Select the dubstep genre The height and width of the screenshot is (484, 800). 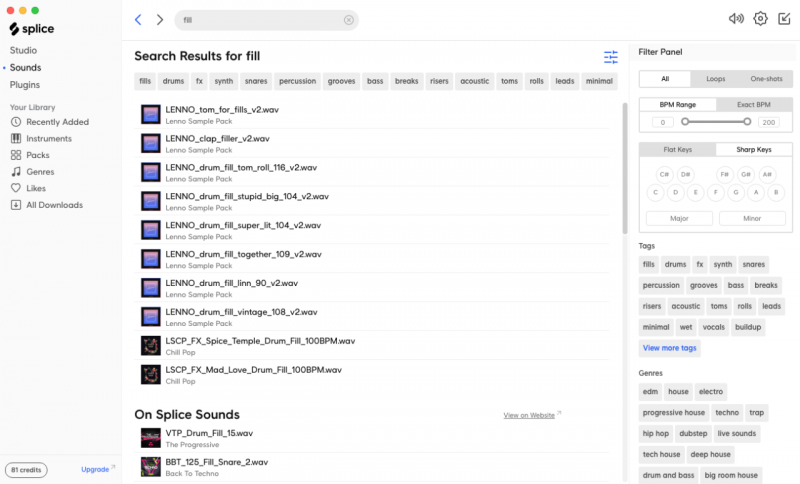click(x=693, y=434)
